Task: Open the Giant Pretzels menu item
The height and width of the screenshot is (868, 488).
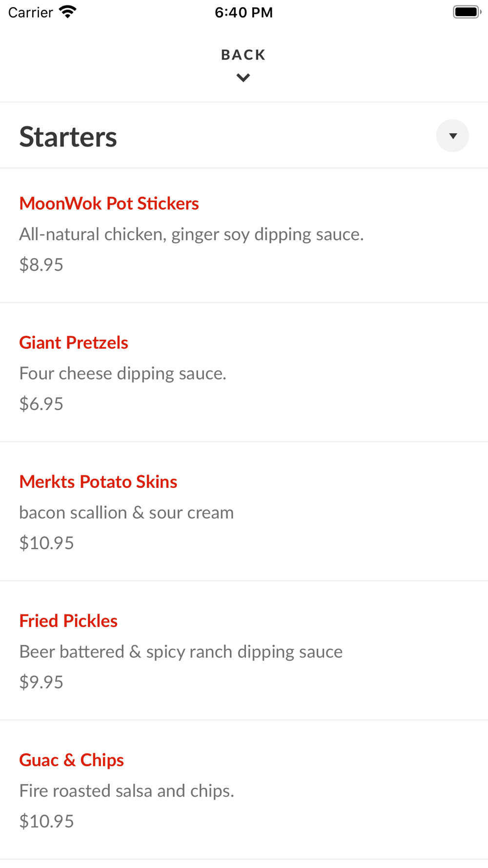Action: point(74,343)
